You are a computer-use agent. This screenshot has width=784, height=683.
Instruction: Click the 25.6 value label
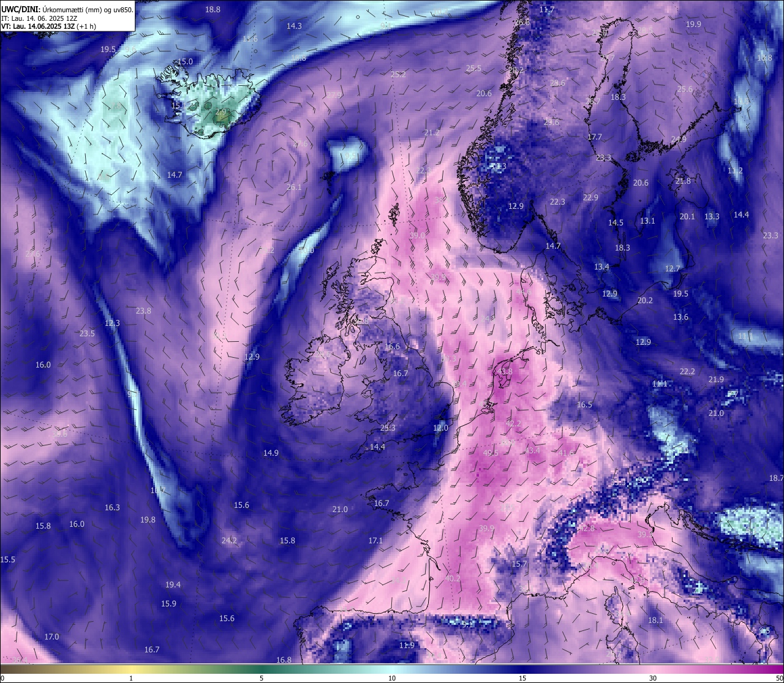click(685, 89)
